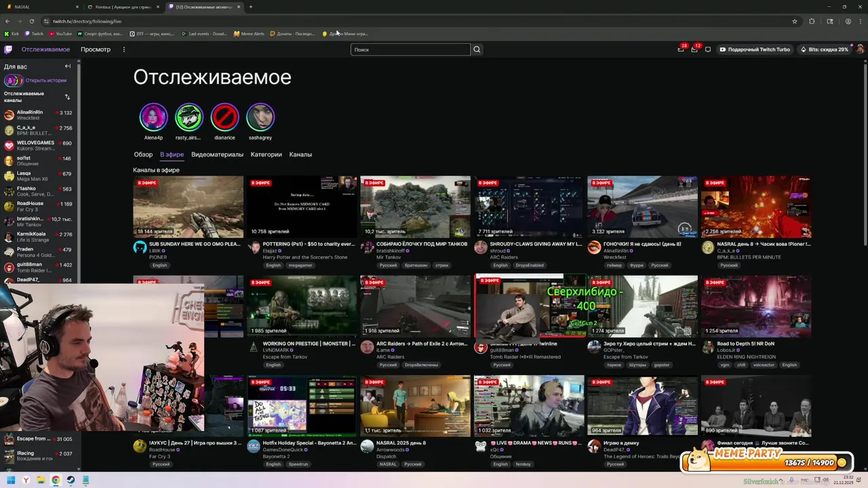The height and width of the screenshot is (488, 868).
Task: Click the Alena4p story avatar
Action: coord(153,117)
